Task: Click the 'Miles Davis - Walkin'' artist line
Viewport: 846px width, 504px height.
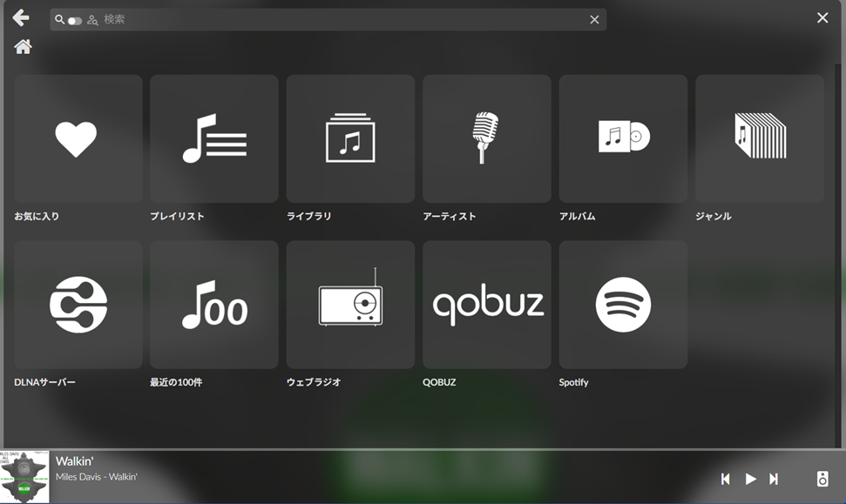Action: (97, 477)
